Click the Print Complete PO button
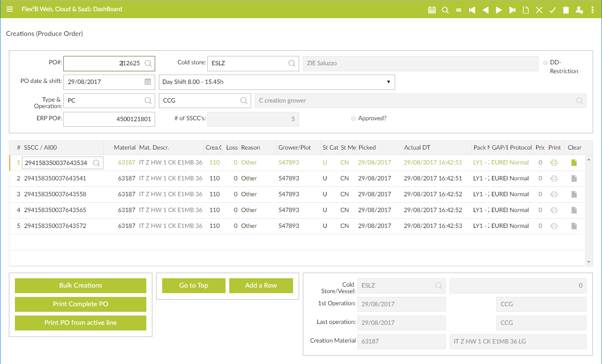Screen dimensions: 602x364 [x=81, y=304]
